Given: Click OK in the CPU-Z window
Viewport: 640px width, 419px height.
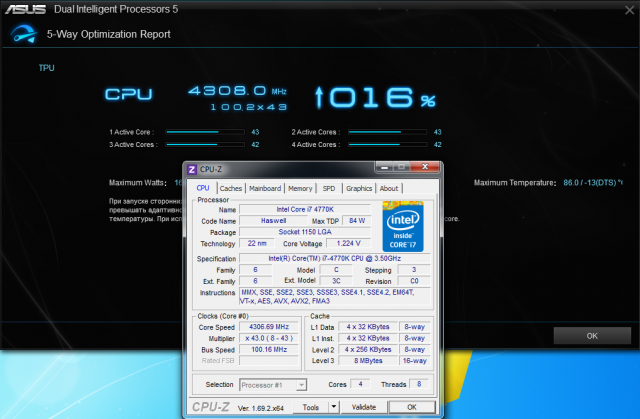Looking at the screenshot, I should tap(412, 407).
